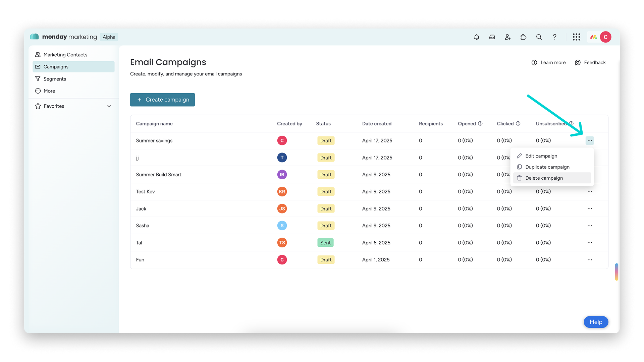Viewport: 644px width, 362px height.
Task: Click the T creator avatar in jj row
Action: coord(282,158)
